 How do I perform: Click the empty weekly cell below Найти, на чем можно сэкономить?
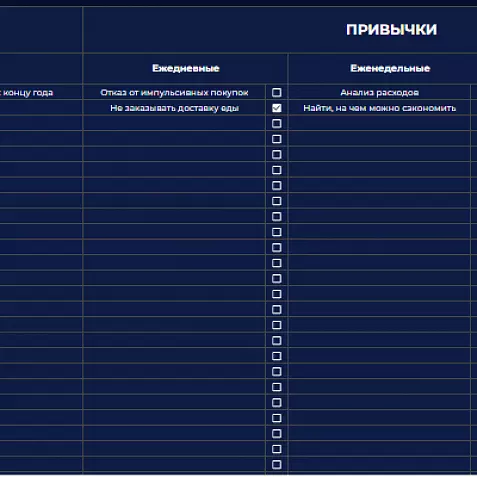pyautogui.click(x=379, y=123)
